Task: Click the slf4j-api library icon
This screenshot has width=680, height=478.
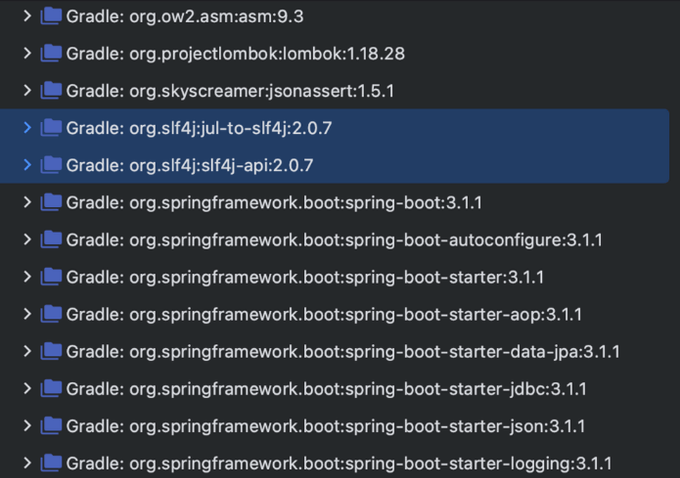Action: coord(51,165)
